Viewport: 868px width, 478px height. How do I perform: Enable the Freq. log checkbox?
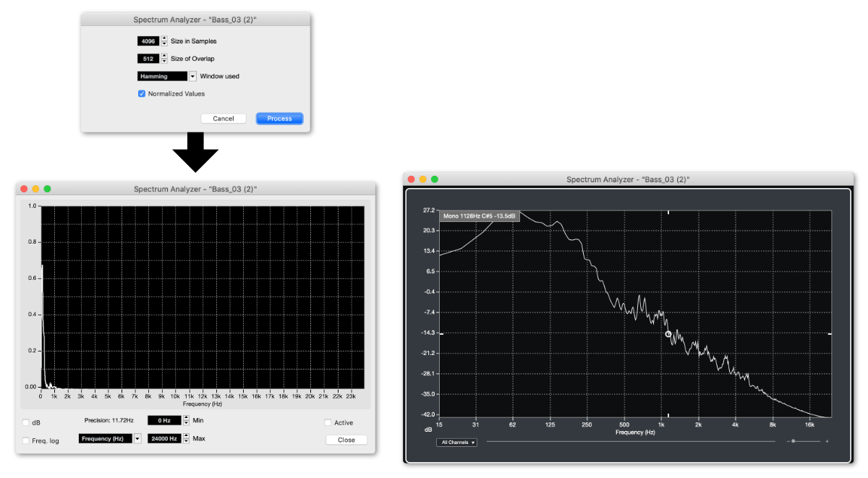(x=25, y=439)
